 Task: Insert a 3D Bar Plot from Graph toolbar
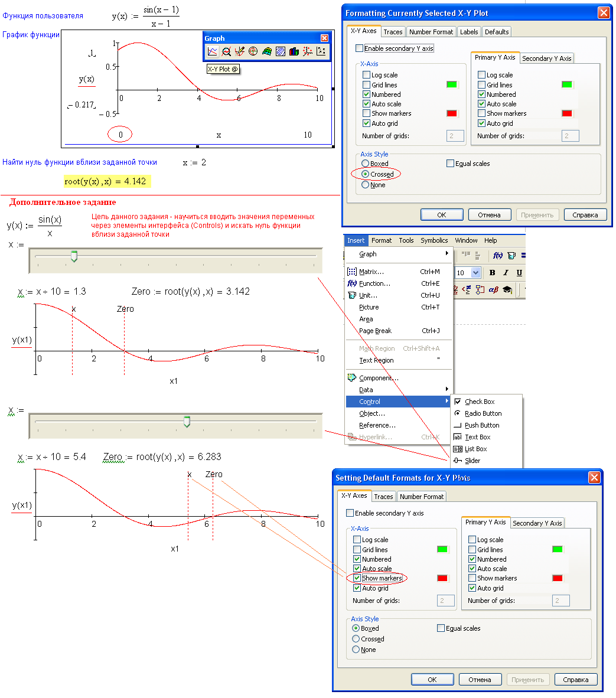(294, 51)
